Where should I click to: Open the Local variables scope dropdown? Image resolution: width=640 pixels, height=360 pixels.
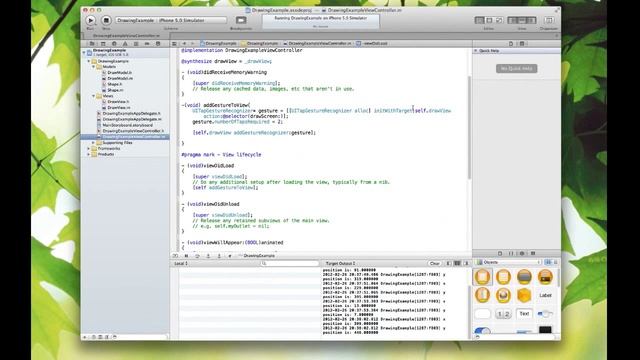point(181,264)
